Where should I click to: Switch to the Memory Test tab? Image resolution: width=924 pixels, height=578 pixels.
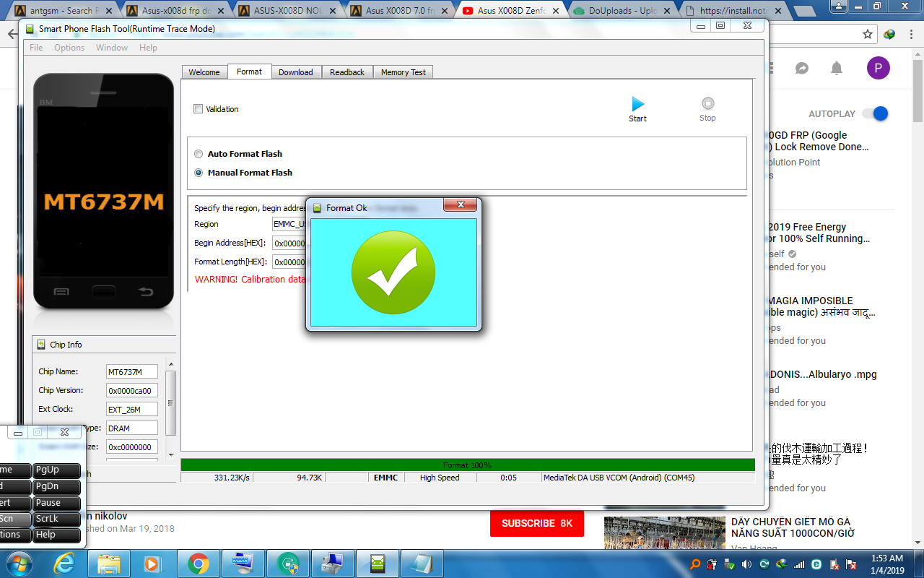[404, 72]
